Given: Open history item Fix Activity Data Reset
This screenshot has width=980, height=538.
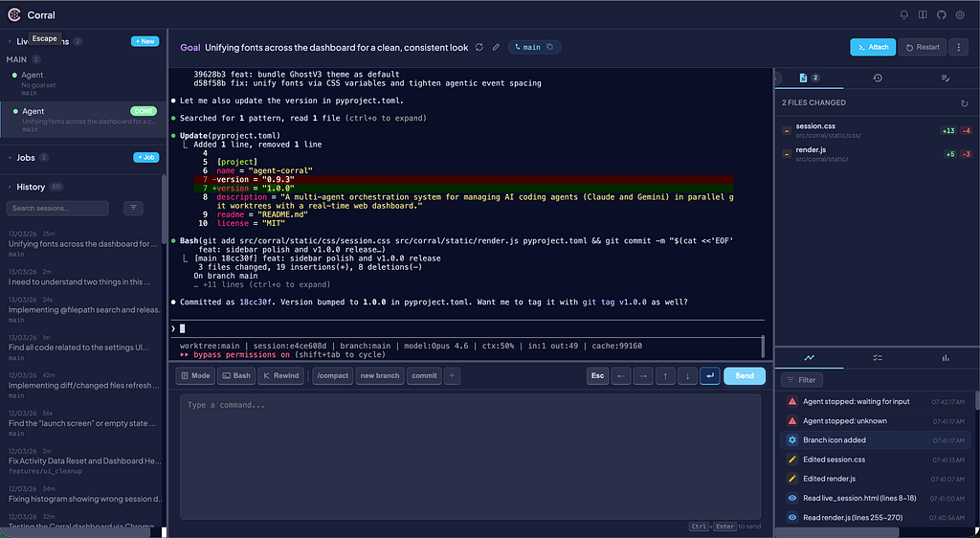Looking at the screenshot, I should click(82, 460).
